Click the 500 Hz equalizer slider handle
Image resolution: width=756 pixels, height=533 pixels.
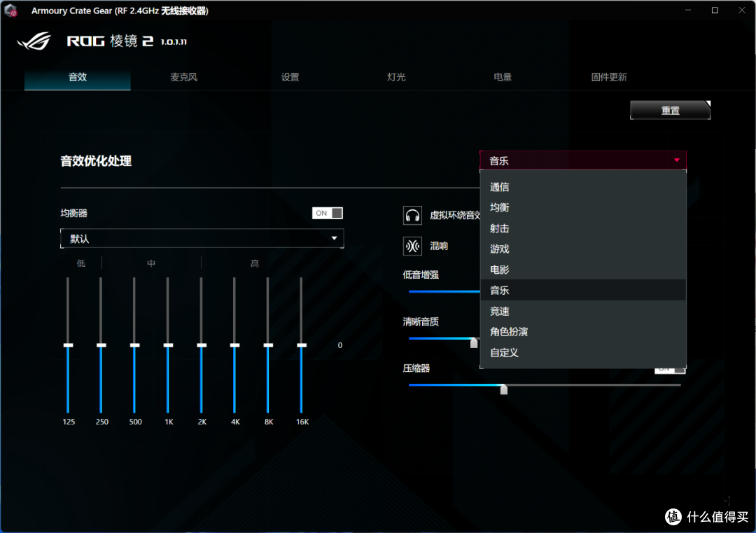(134, 345)
